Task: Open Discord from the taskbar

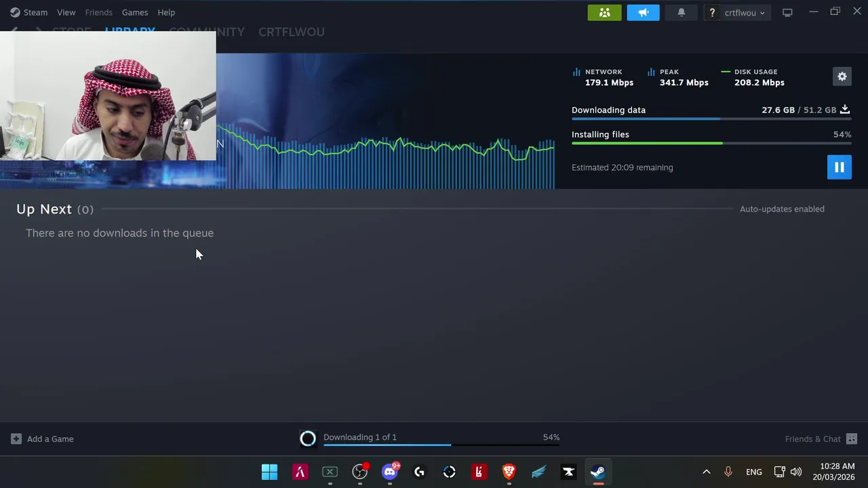Action: coord(390,472)
